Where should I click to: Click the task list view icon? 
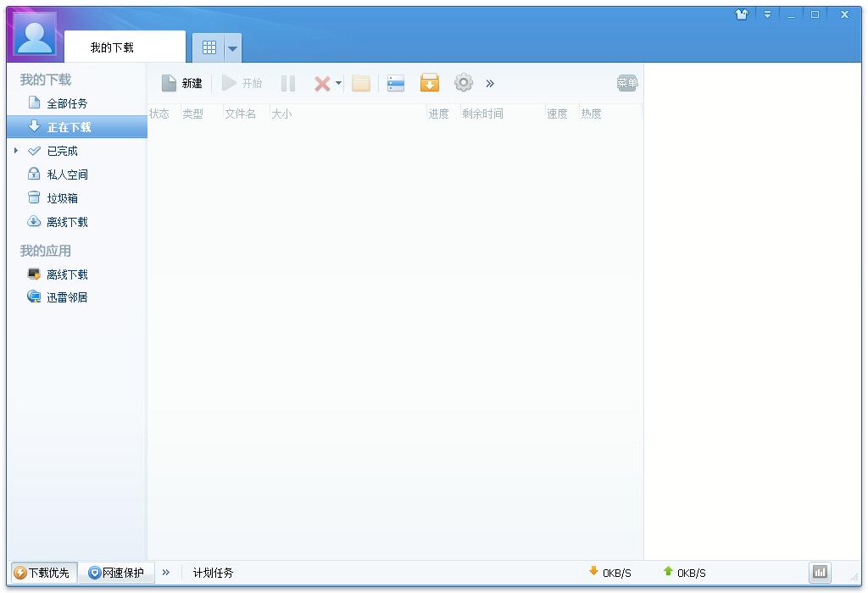pos(396,83)
